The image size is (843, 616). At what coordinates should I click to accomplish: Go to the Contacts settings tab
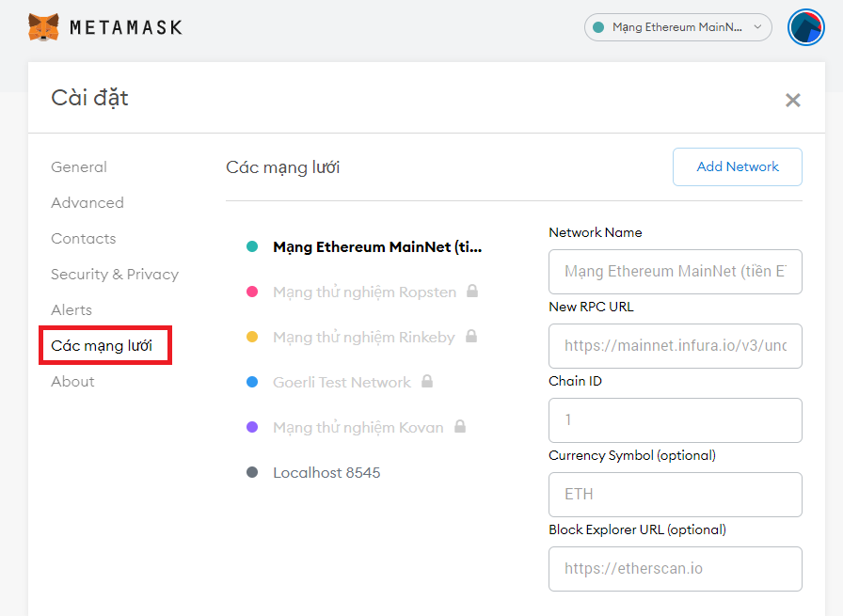(x=84, y=239)
